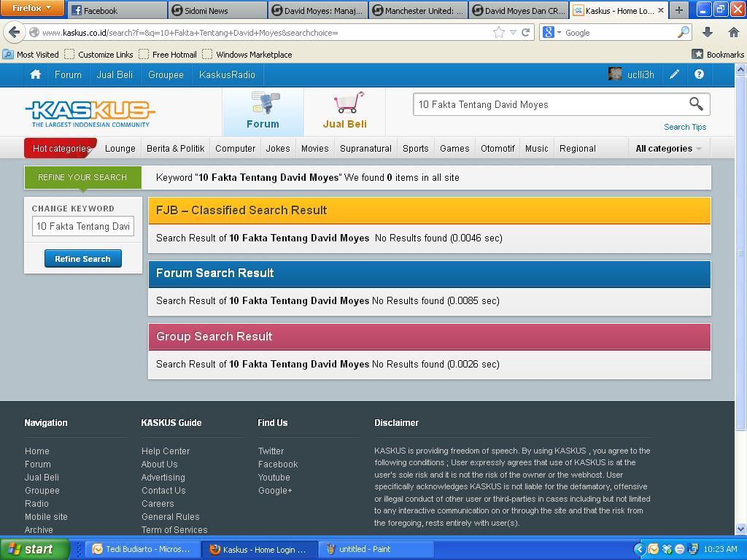
Task: Select the Sports category
Action: [415, 149]
